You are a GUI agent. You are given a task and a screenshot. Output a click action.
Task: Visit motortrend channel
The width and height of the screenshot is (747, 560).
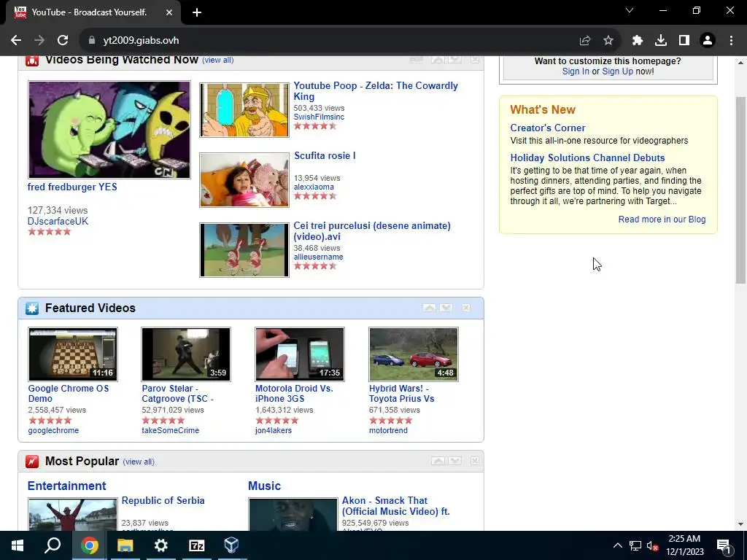pyautogui.click(x=388, y=430)
